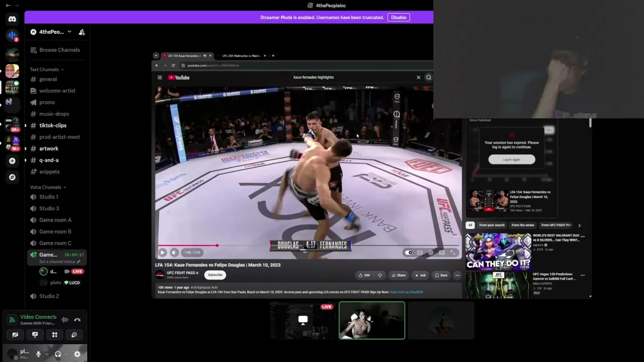Viewport: 644px width, 362px height.
Task: Open a new browser tab
Action: tap(273, 55)
